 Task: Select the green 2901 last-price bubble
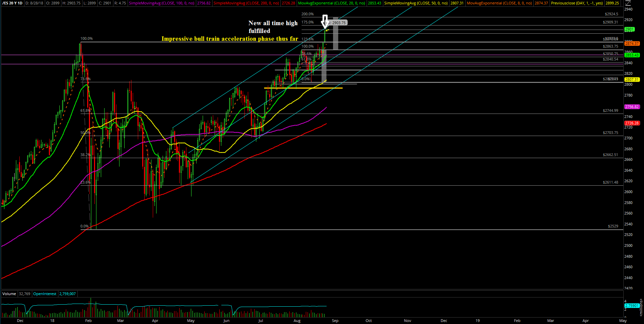pos(629,30)
